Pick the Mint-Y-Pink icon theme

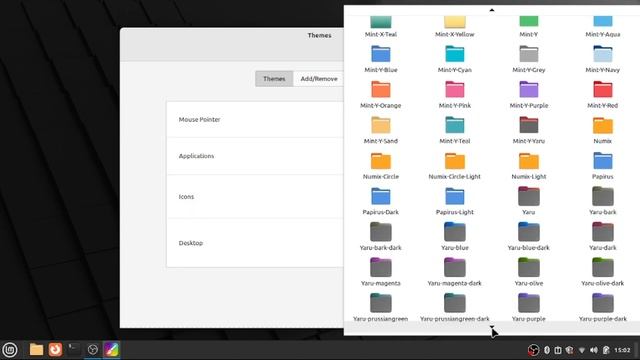[x=454, y=94]
